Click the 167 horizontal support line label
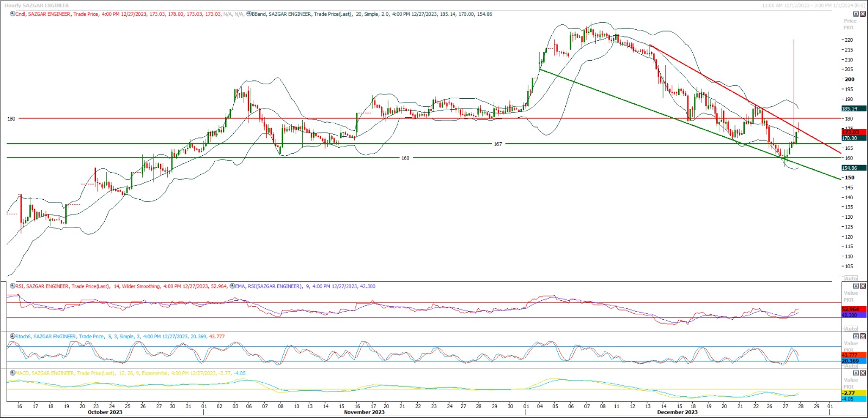Viewport: 868px width, 418px height. click(497, 144)
